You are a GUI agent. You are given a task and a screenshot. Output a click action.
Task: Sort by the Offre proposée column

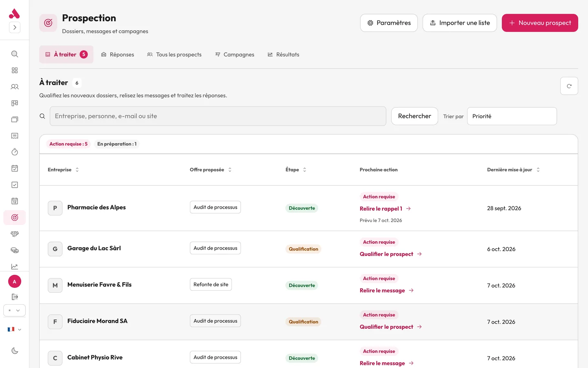click(211, 170)
